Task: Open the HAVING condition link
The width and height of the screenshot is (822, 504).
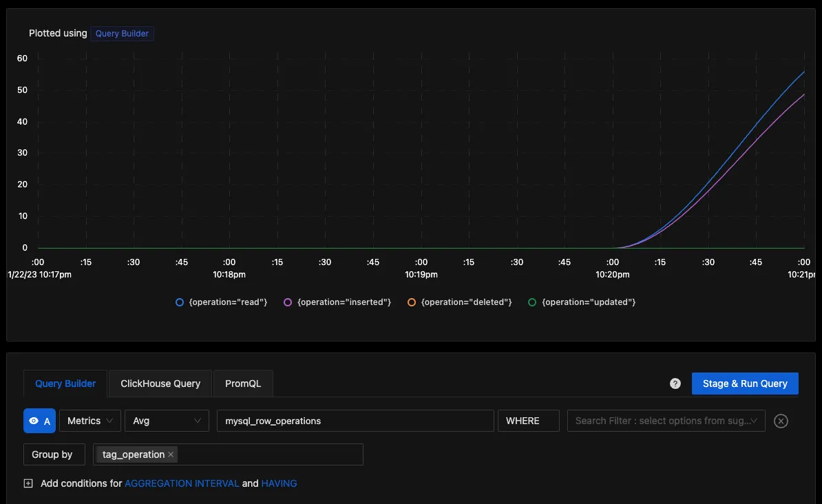Action: coord(279,483)
